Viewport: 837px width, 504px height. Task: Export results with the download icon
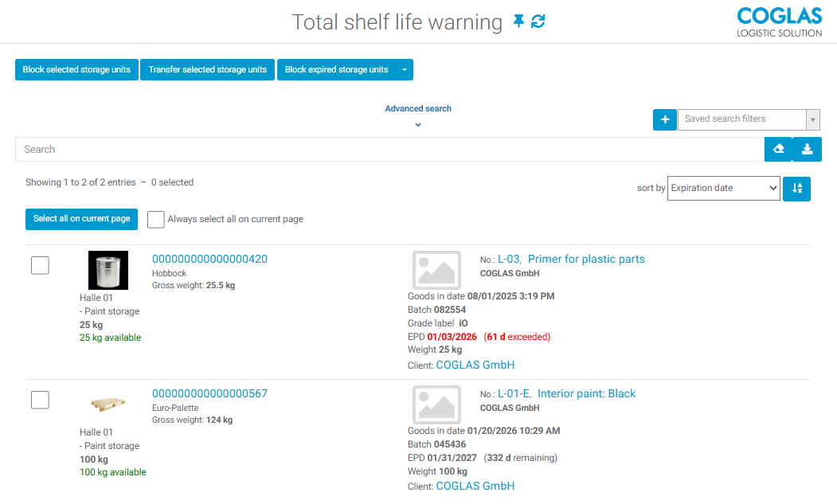point(807,149)
